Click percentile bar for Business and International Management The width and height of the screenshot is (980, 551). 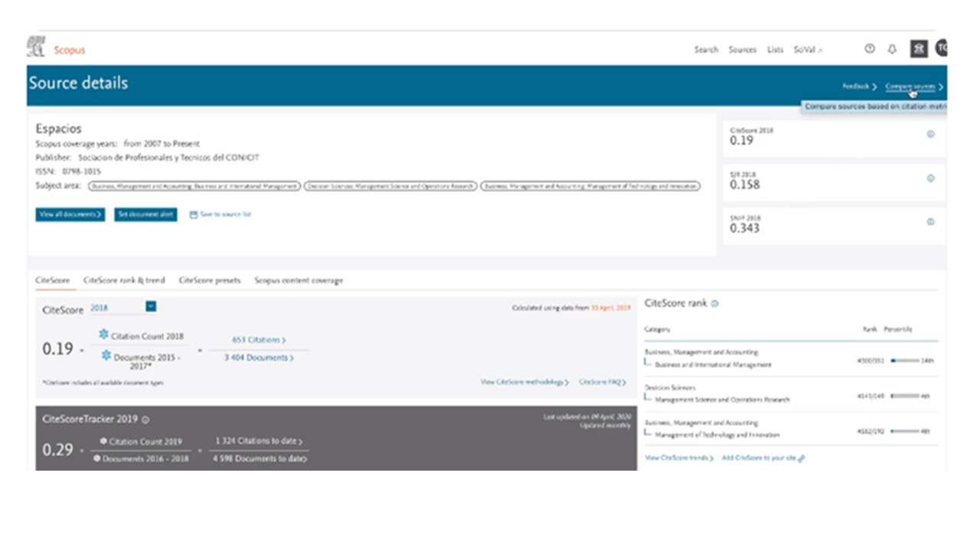905,360
